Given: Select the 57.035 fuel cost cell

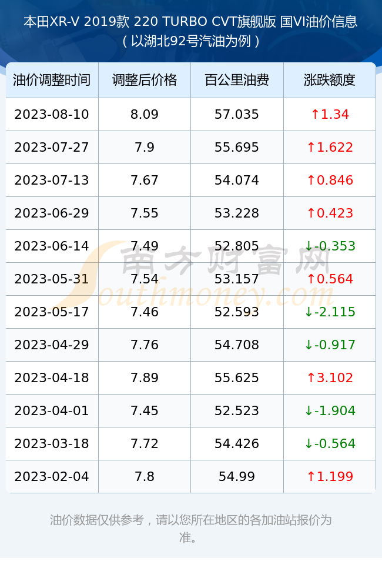Looking at the screenshot, I should pyautogui.click(x=237, y=115).
